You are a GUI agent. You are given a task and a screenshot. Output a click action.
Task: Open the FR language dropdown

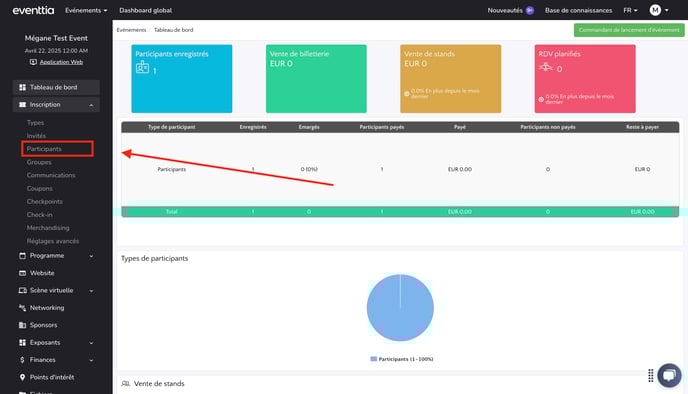point(631,10)
